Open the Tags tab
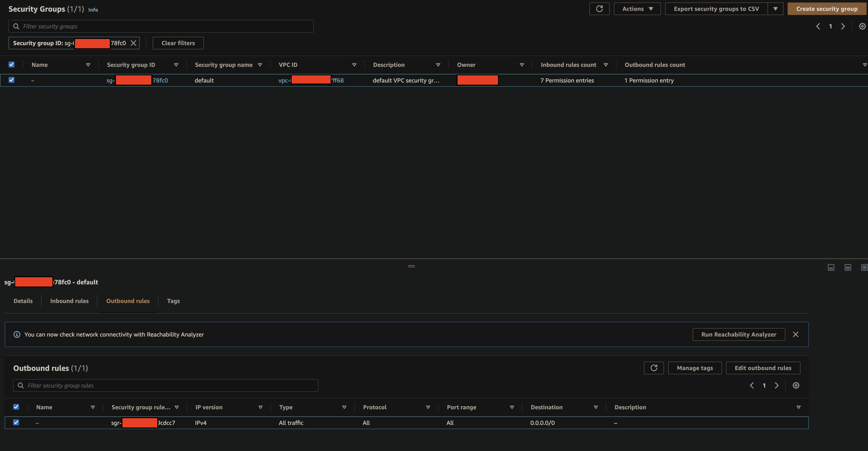The width and height of the screenshot is (868, 451). point(173,301)
